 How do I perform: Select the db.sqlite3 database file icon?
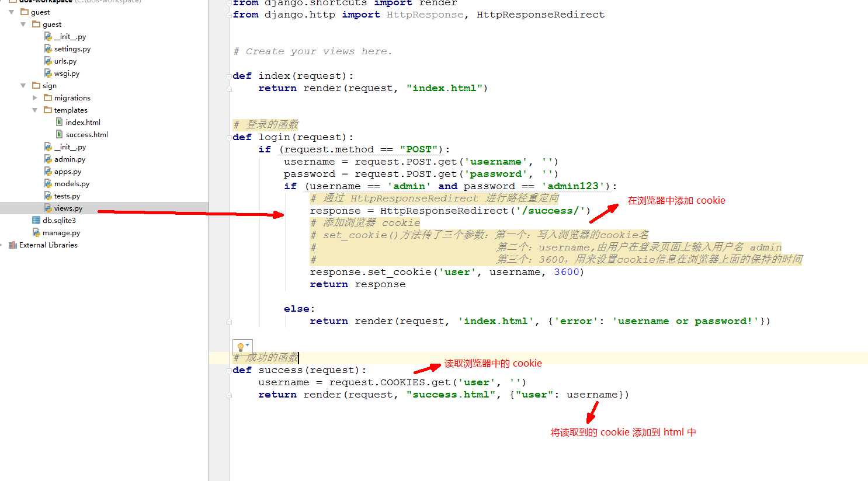(36, 221)
